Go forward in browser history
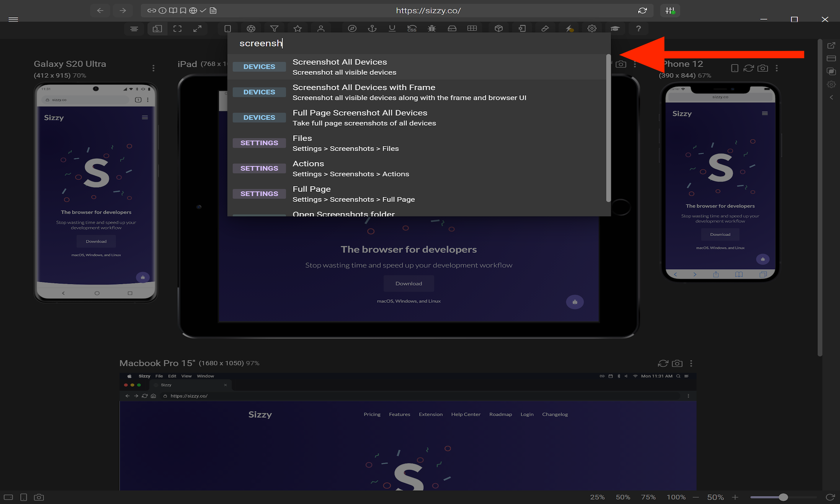This screenshot has width=840, height=504. coord(123,10)
